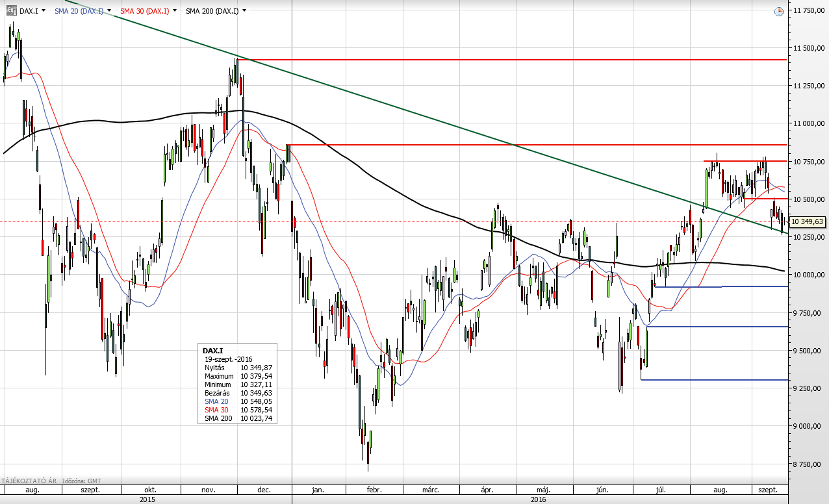Click the DAX.I ticker label
Screen dimensions: 829x504
pyautogui.click(x=28, y=11)
